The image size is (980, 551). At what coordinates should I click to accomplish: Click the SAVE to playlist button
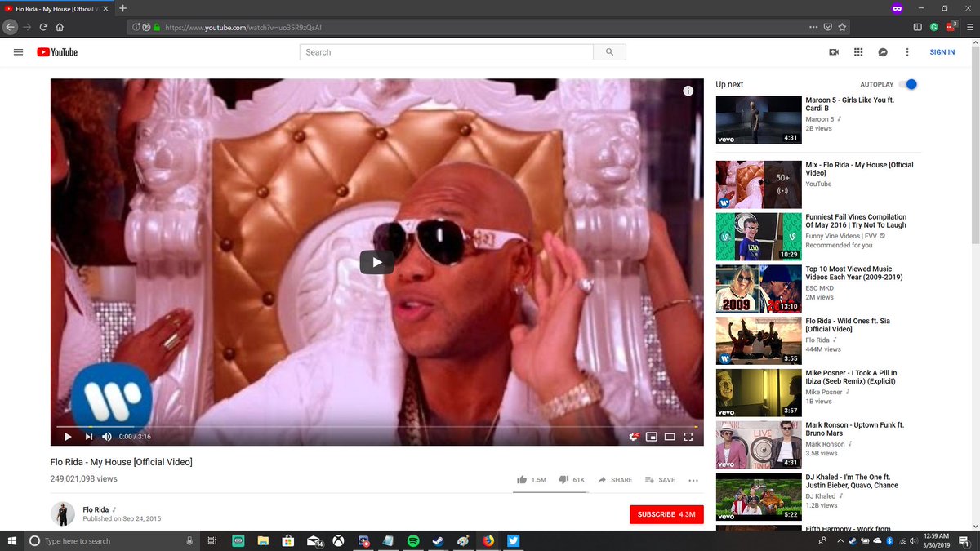pos(660,480)
